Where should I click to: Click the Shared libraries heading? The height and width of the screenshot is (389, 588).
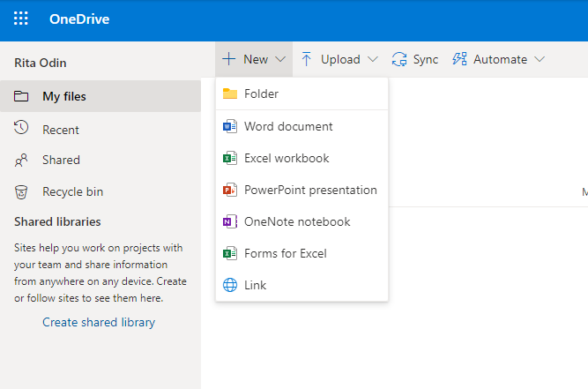click(57, 221)
